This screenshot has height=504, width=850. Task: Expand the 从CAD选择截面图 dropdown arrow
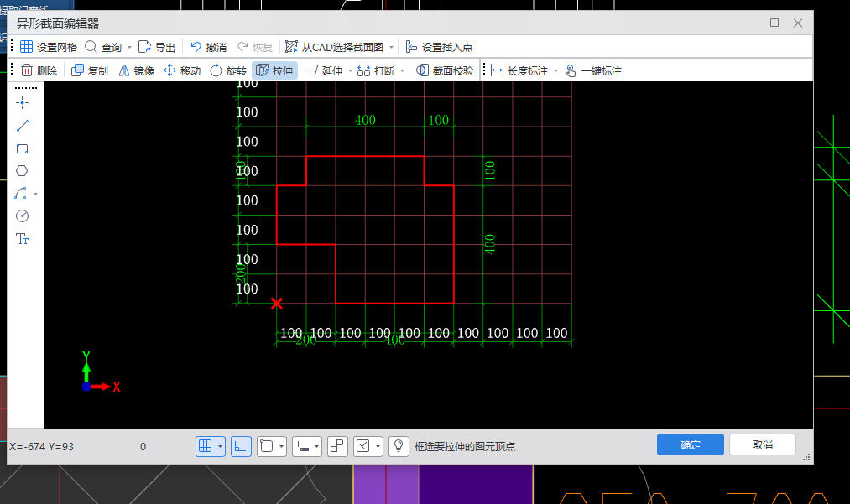pos(391,47)
